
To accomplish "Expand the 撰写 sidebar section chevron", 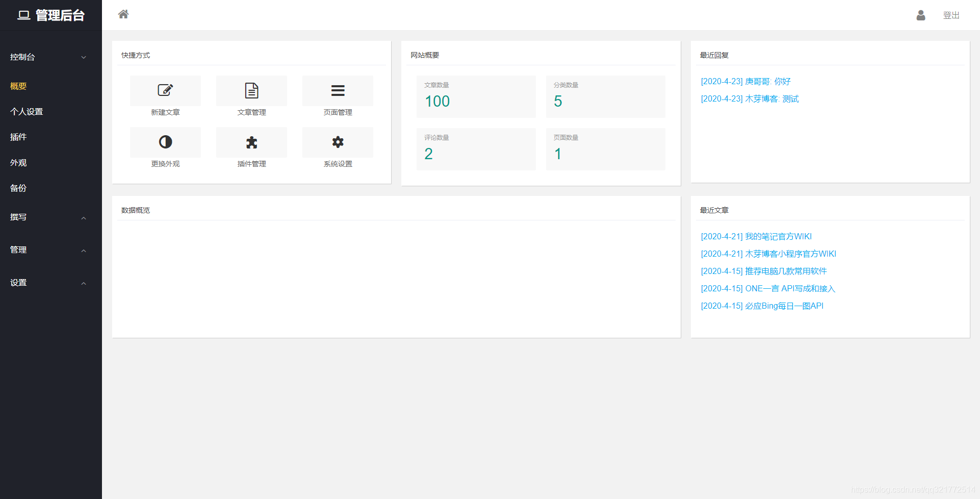I will [x=84, y=218].
